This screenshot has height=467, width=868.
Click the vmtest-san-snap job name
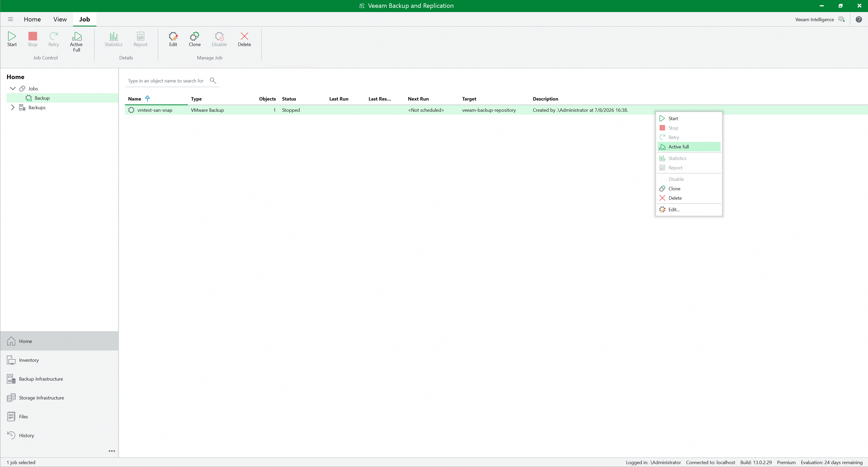click(x=155, y=110)
